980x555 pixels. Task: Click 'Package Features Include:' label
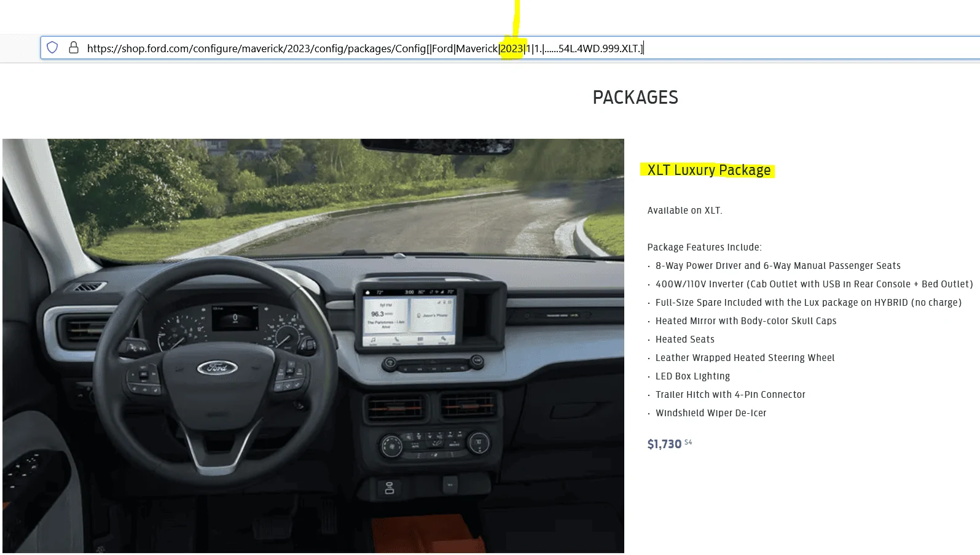[704, 247]
